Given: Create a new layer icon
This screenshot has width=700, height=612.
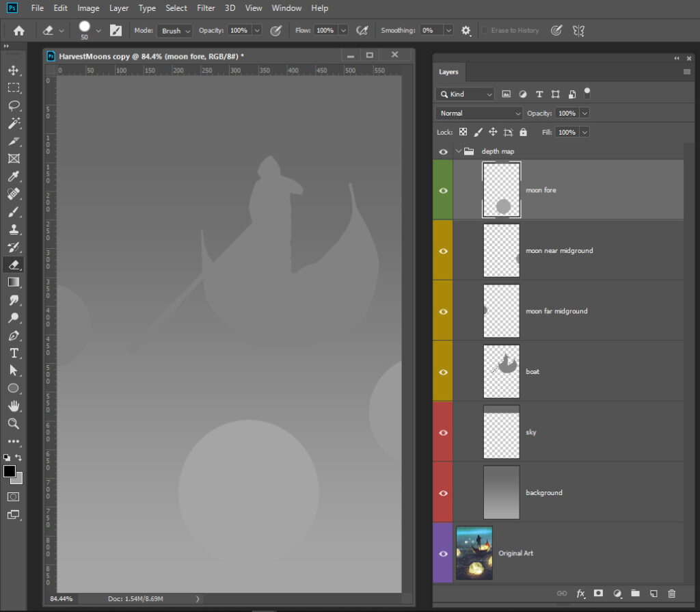Looking at the screenshot, I should pyautogui.click(x=653, y=594).
